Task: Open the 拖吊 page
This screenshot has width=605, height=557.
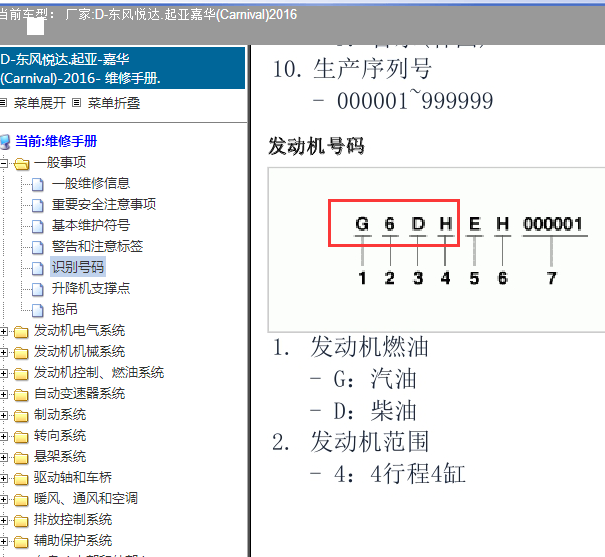Action: coord(65,309)
